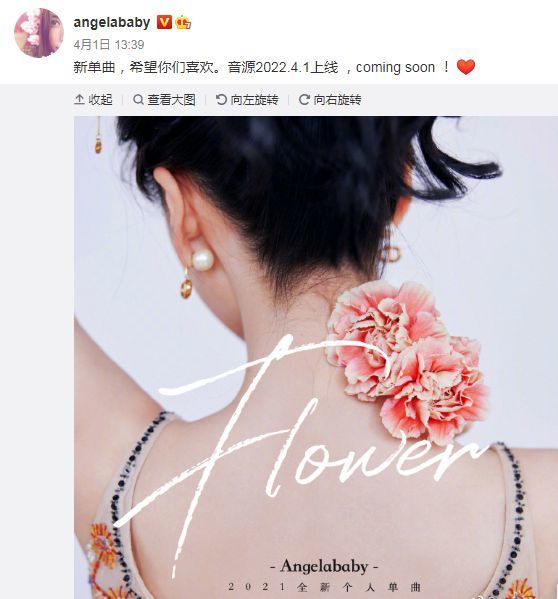This screenshot has width=558, height=599.
Task: Open angelababy's profile avatar
Action: click(39, 32)
